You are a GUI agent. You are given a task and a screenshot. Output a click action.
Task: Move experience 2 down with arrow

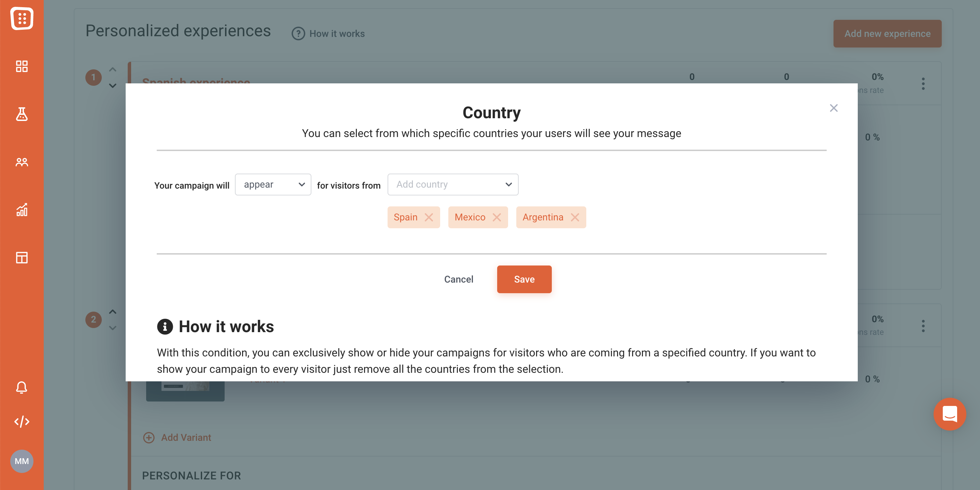[x=113, y=328]
